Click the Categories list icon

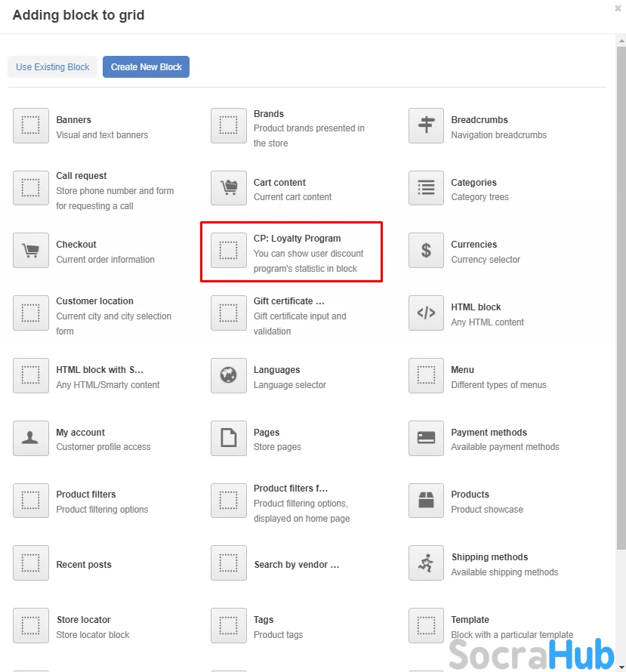427,188
